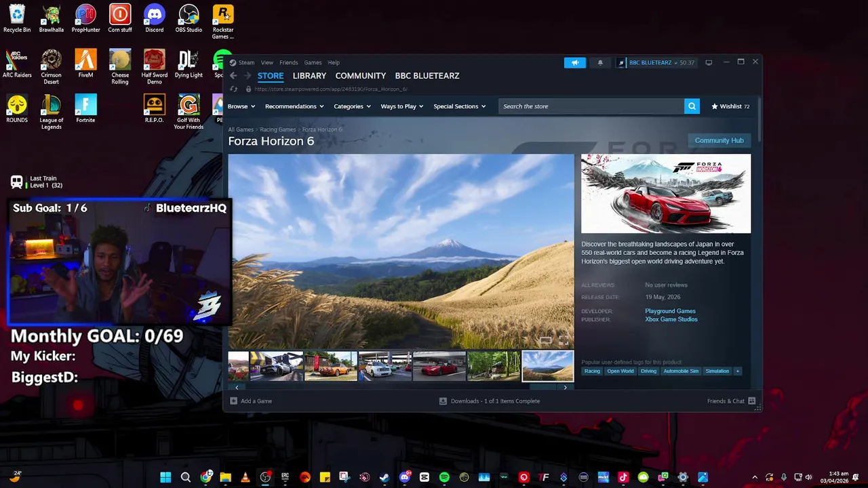Image resolution: width=868 pixels, height=488 pixels.
Task: Click the Search the store field
Action: tap(591, 106)
